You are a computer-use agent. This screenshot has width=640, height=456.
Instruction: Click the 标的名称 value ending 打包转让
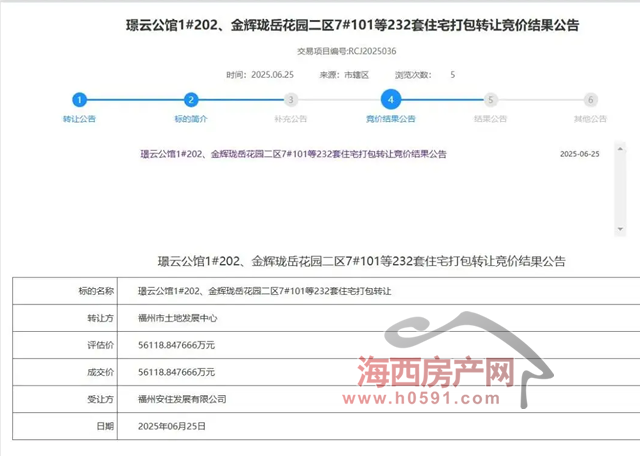coord(264,291)
